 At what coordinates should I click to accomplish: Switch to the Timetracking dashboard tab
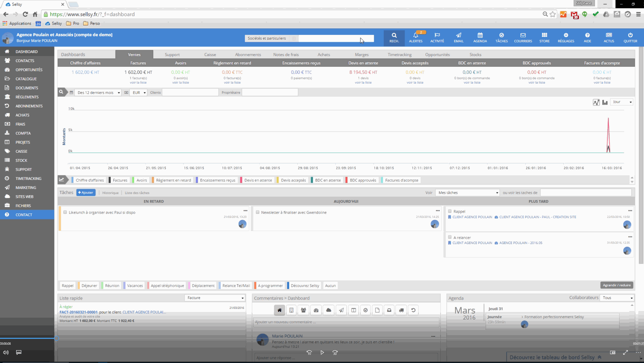399,54
